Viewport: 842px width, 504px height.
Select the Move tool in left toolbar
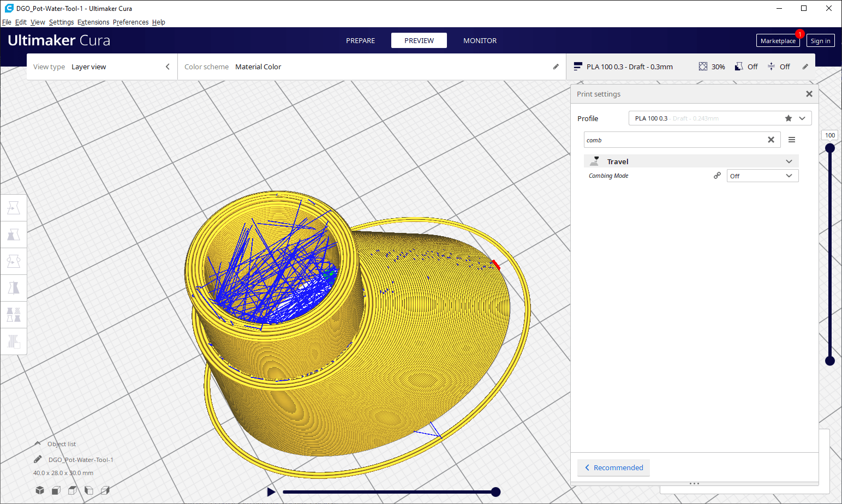pyautogui.click(x=14, y=208)
